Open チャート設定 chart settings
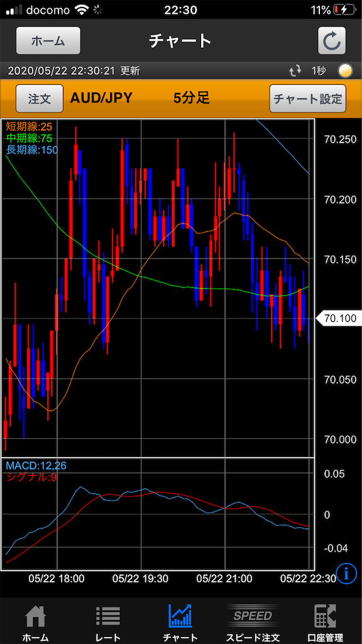Image resolution: width=362 pixels, height=644 pixels. [x=308, y=99]
